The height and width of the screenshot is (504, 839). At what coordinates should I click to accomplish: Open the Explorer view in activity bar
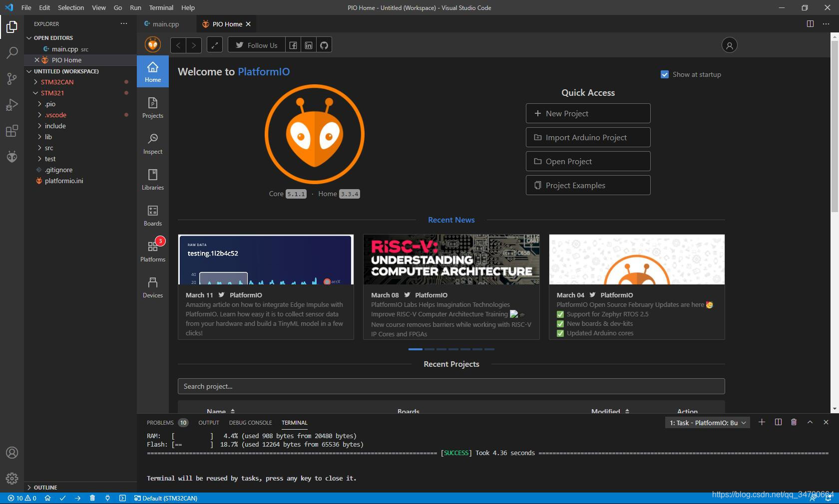coord(12,27)
